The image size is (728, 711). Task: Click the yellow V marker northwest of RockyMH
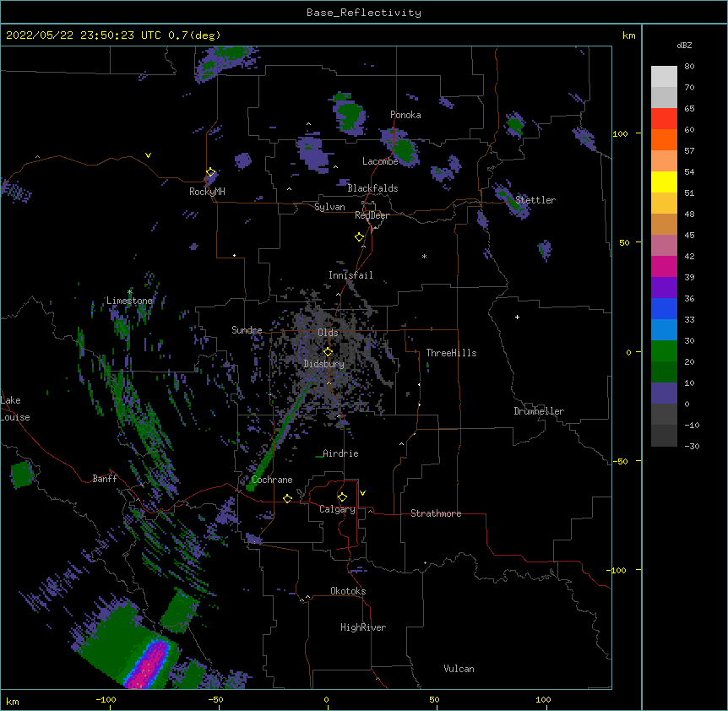click(148, 155)
